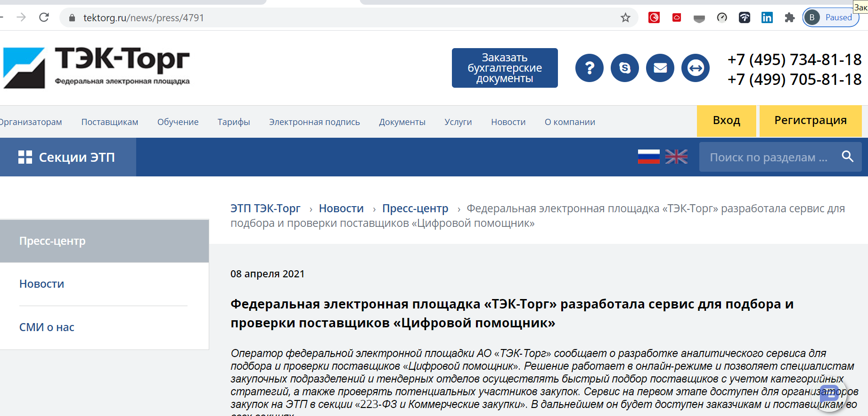
Task: Switch site language to Russian flag
Action: click(648, 157)
